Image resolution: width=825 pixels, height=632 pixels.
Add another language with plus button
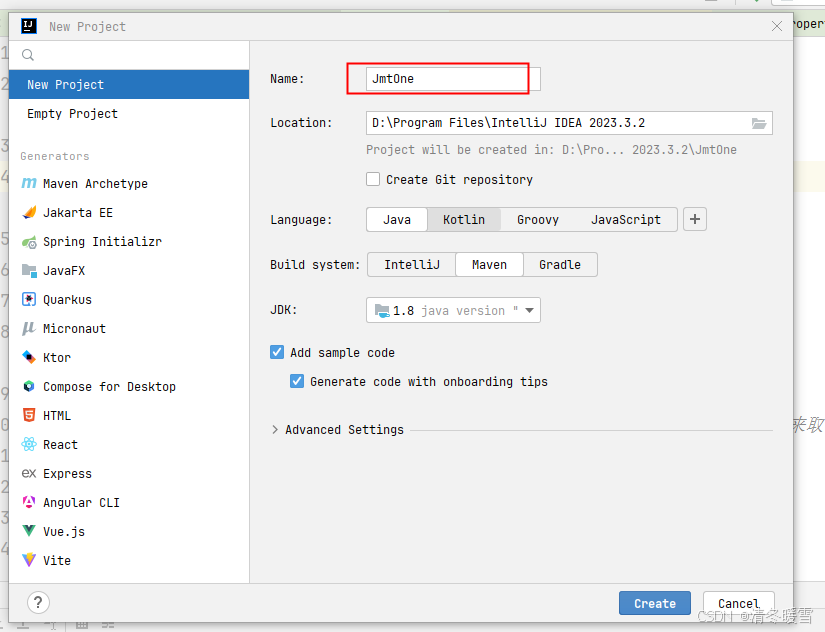pyautogui.click(x=695, y=219)
